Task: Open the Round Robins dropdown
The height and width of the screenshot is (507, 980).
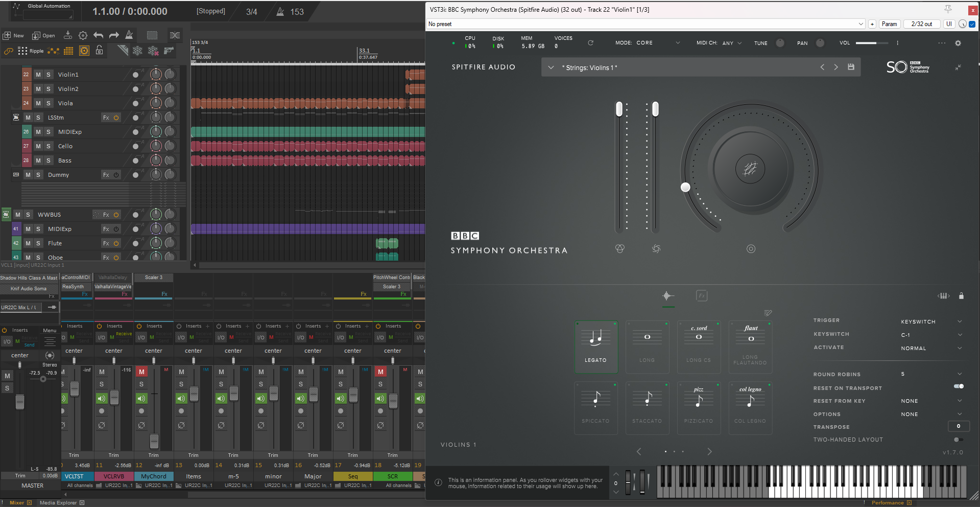Action: pos(931,374)
